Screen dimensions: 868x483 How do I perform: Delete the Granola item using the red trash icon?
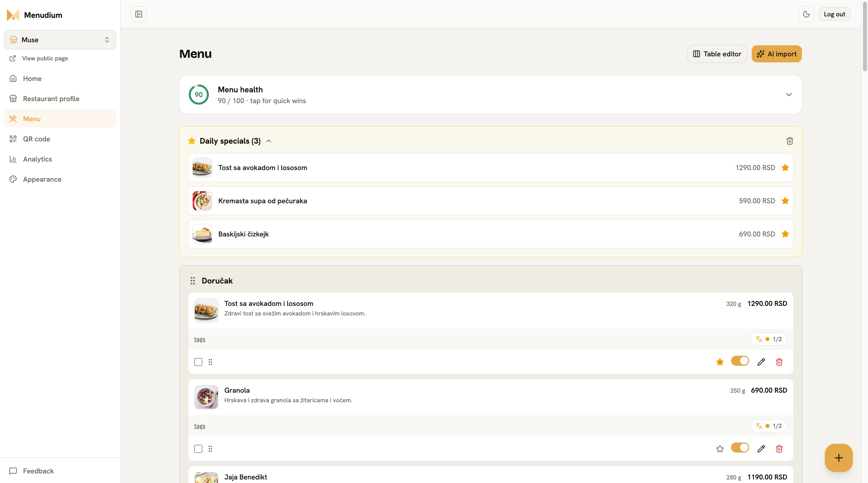coord(779,449)
